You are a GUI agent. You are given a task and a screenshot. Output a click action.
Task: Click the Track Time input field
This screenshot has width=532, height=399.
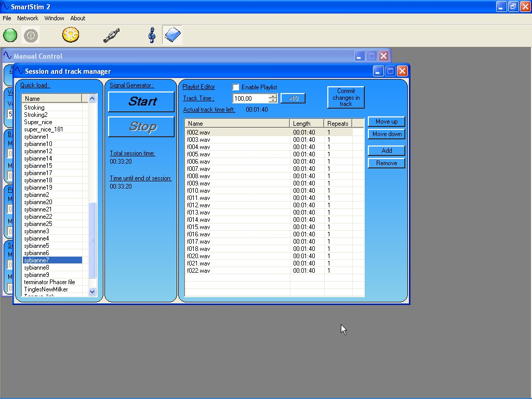250,99
